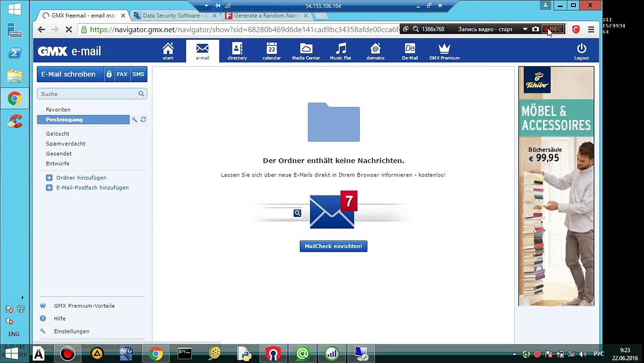This screenshot has width=644, height=363.
Task: Click E-Mail-Postfach hinzufügen plus link
Action: pyautogui.click(x=87, y=188)
